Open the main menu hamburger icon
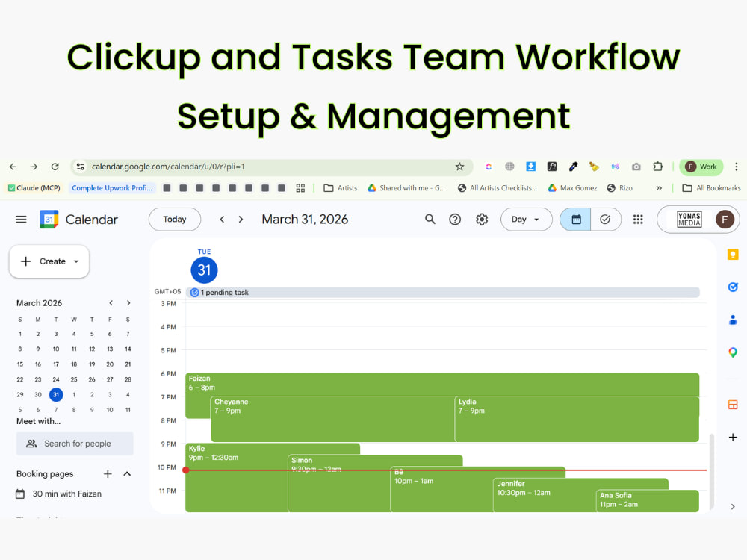747x560 pixels. coord(21,219)
